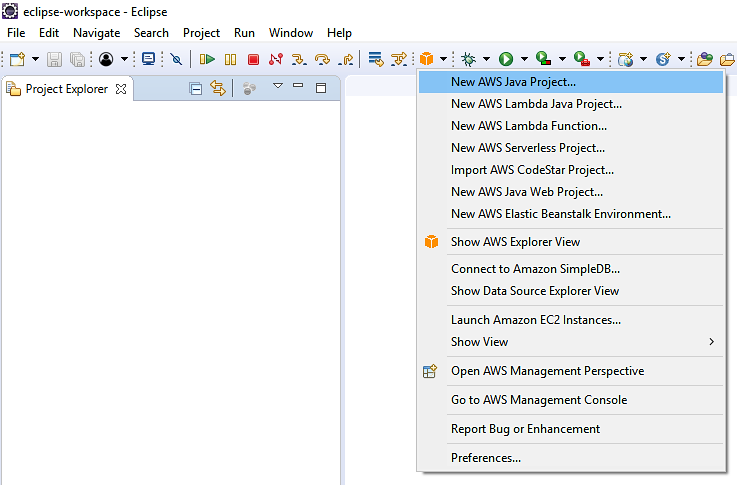Choose New AWS Java Project...

point(571,82)
